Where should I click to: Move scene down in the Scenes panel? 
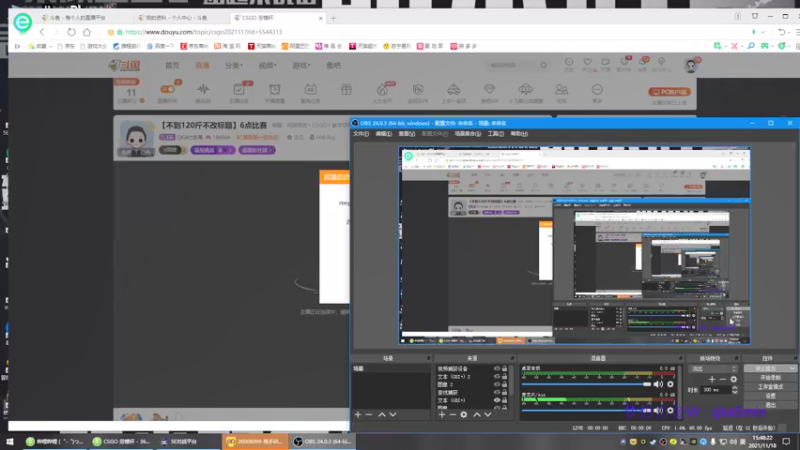[393, 415]
